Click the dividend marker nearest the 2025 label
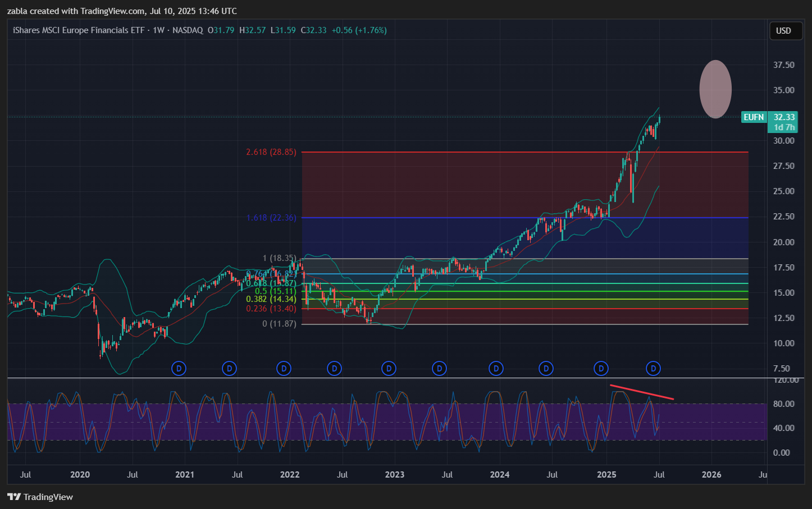 click(x=601, y=369)
